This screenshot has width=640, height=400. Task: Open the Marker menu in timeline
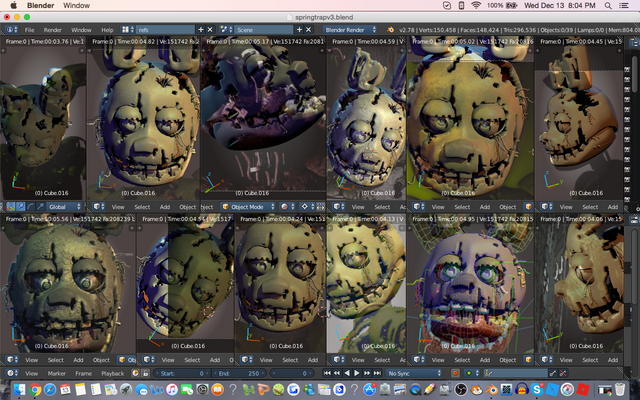coord(57,373)
